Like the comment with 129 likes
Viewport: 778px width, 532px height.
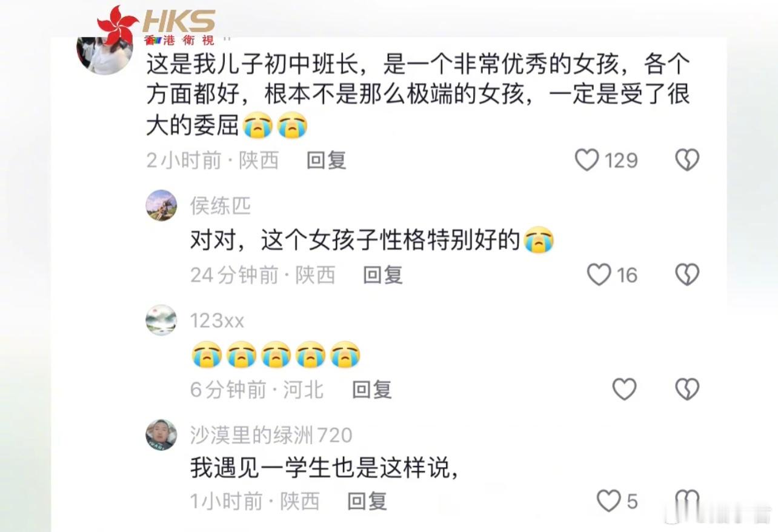pos(587,160)
